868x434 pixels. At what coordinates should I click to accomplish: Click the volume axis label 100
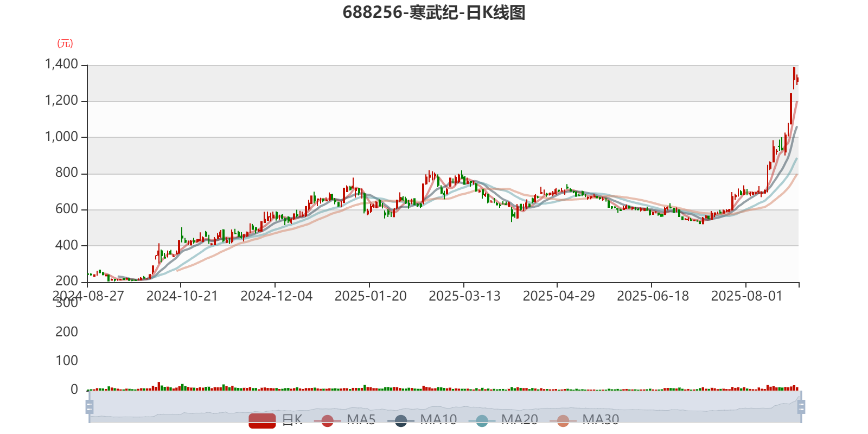click(67, 361)
